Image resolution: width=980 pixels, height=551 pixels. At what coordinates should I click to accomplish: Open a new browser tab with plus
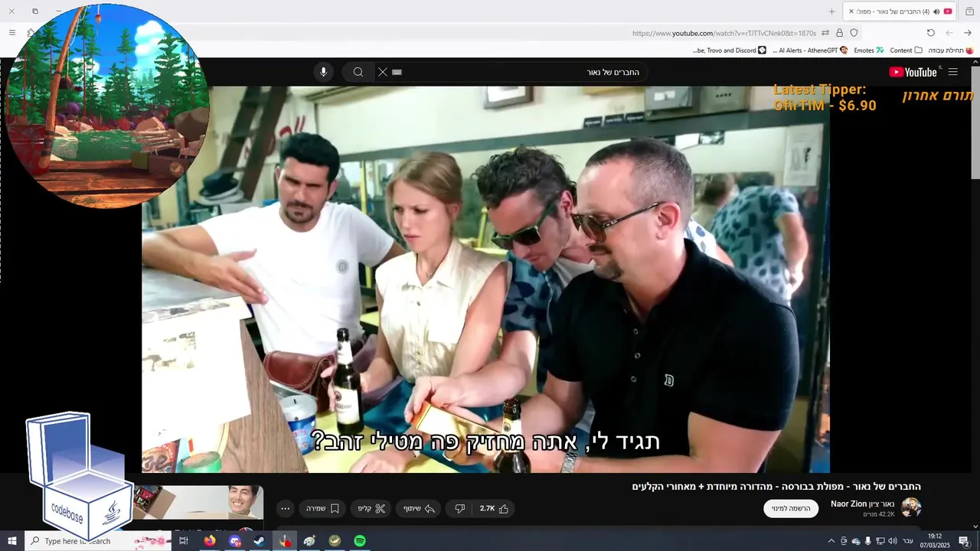tap(831, 11)
